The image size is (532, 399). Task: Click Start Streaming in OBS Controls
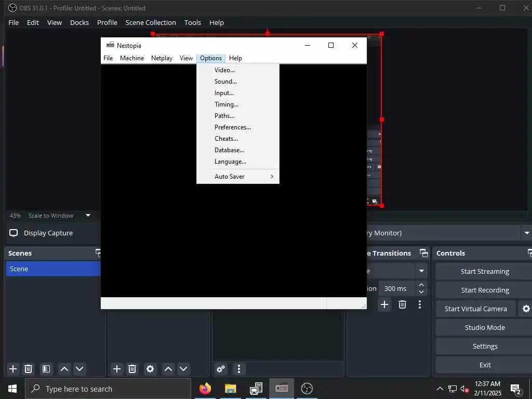coord(484,271)
